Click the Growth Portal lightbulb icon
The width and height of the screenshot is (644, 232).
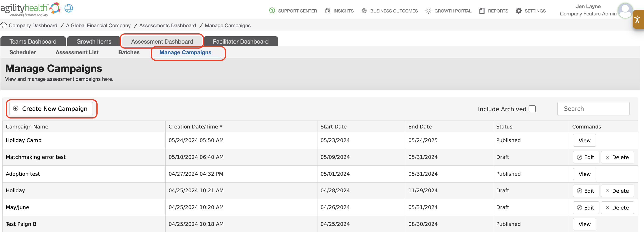(x=428, y=11)
